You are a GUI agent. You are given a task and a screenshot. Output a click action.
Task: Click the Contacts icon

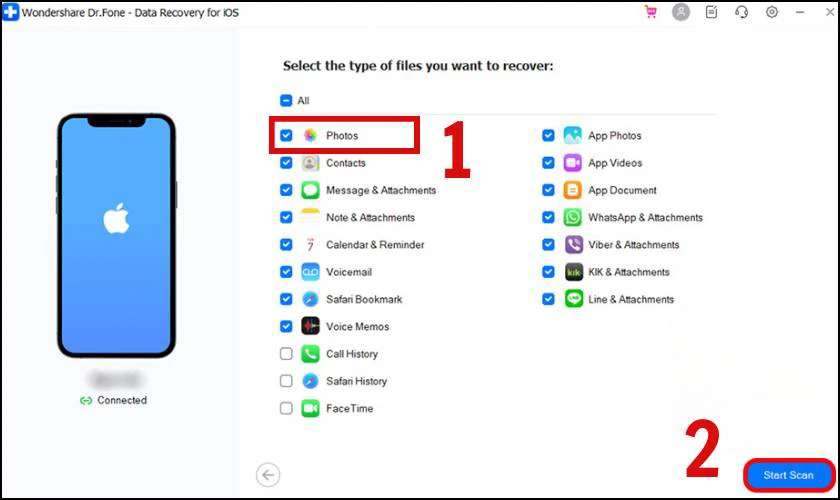pyautogui.click(x=310, y=163)
